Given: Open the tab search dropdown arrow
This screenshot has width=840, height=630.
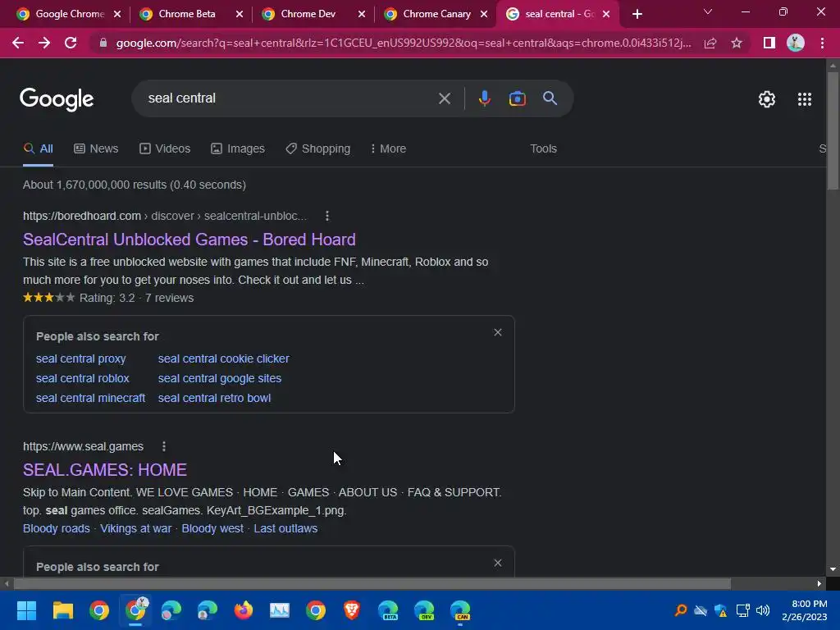Looking at the screenshot, I should [708, 11].
